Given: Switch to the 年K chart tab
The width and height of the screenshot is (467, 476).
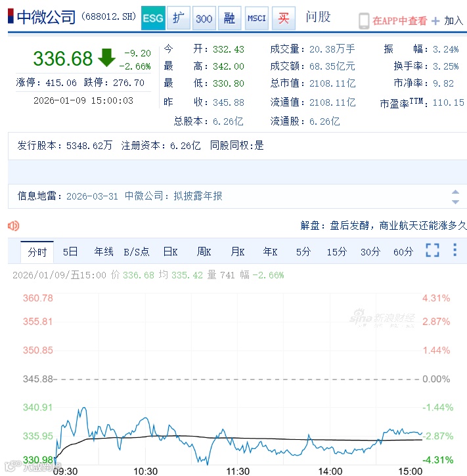Looking at the screenshot, I should (270, 251).
